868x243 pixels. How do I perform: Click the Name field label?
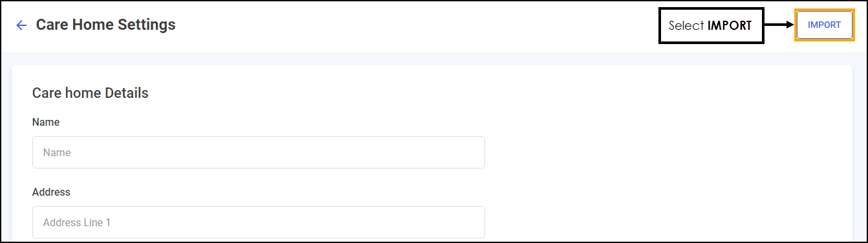pyautogui.click(x=46, y=122)
